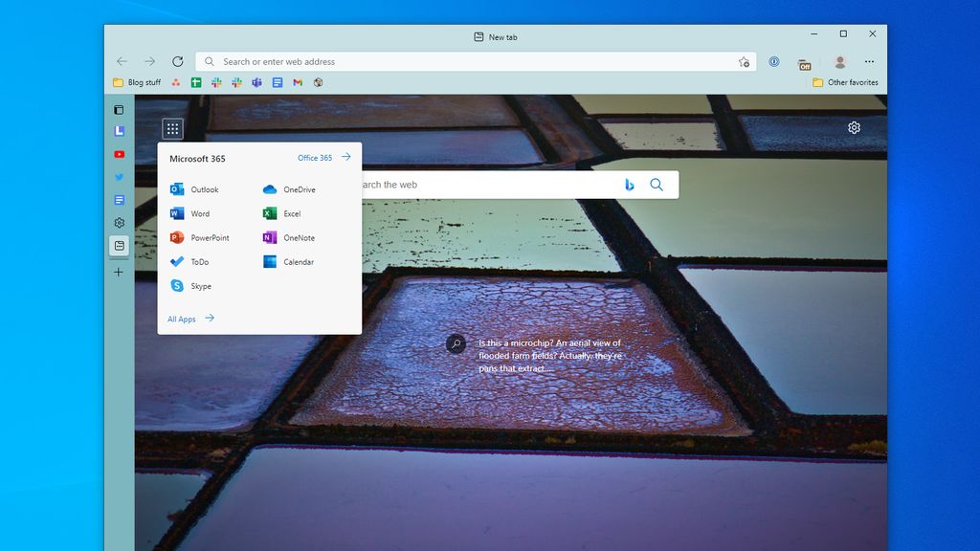Open the Settings and more menu
980x551 pixels.
869,61
